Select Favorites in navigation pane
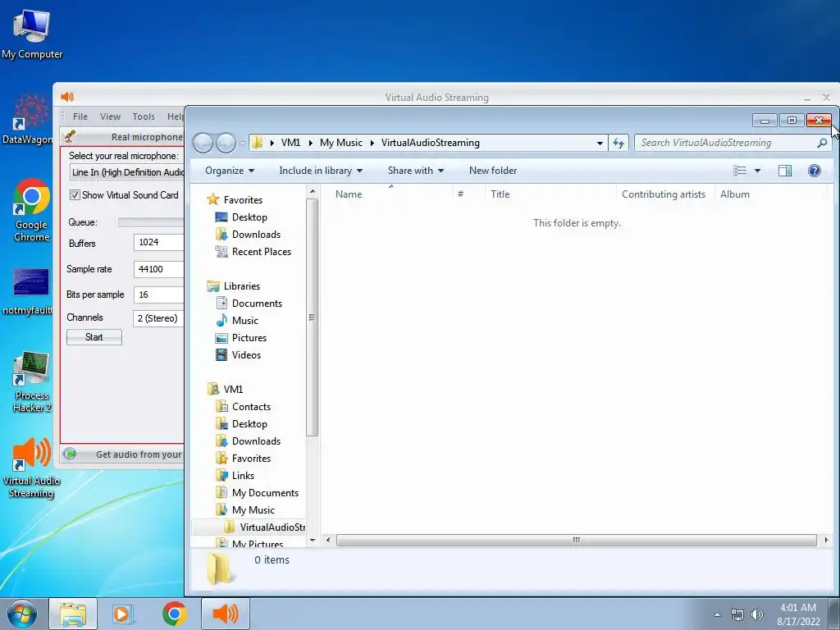The width and height of the screenshot is (840, 630). pos(235,199)
